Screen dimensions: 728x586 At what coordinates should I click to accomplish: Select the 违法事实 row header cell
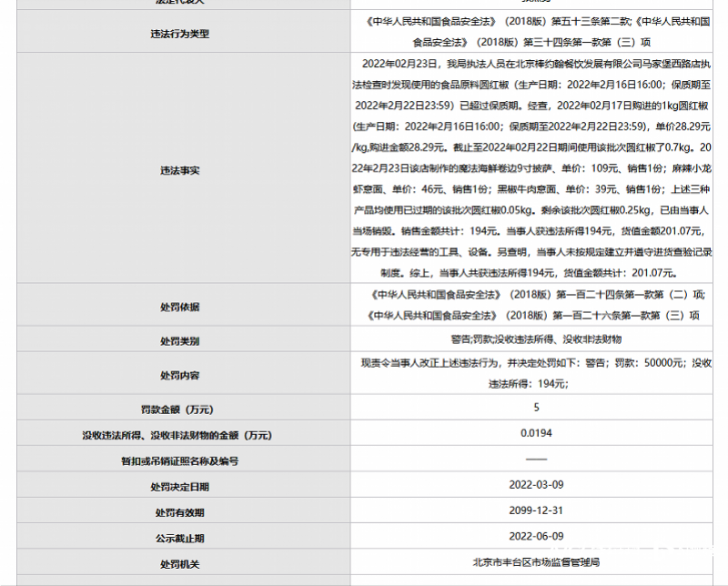pyautogui.click(x=179, y=170)
